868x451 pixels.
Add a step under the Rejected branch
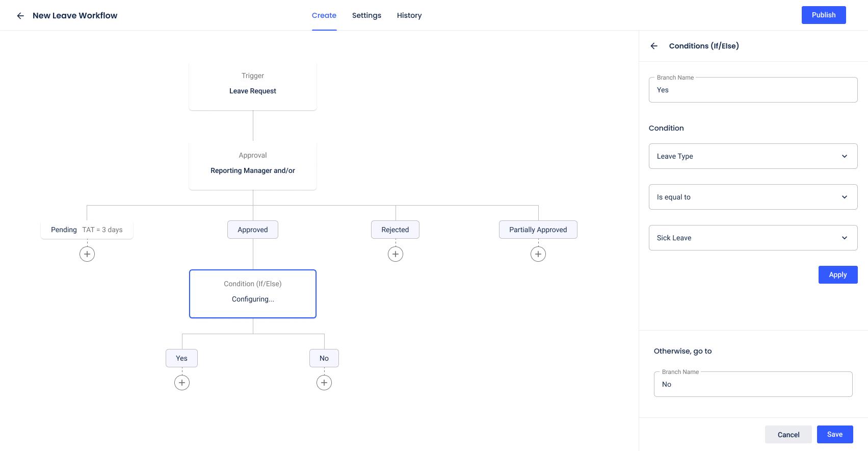tap(396, 254)
